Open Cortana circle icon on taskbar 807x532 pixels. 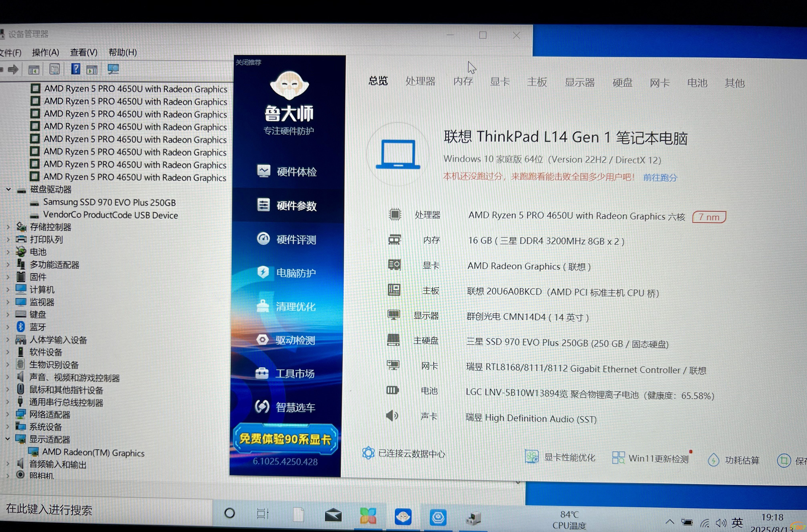tap(230, 513)
